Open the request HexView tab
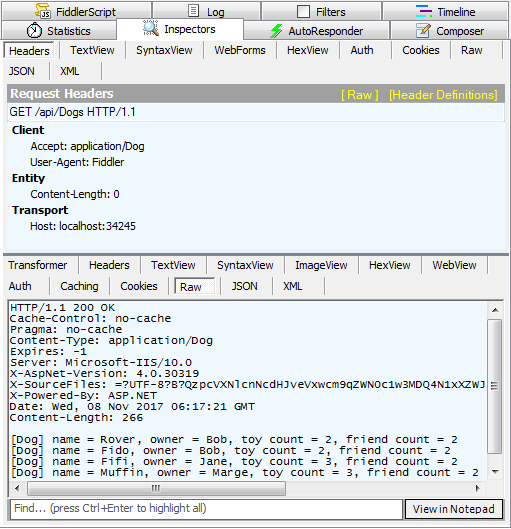The width and height of the screenshot is (511, 529). click(308, 50)
